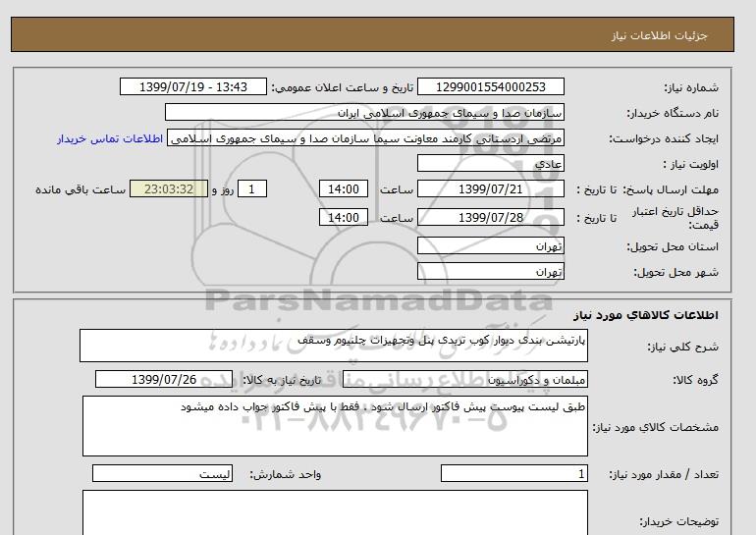Click the response deadline hour field
Image resolution: width=756 pixels, height=535 pixels.
pyautogui.click(x=346, y=189)
